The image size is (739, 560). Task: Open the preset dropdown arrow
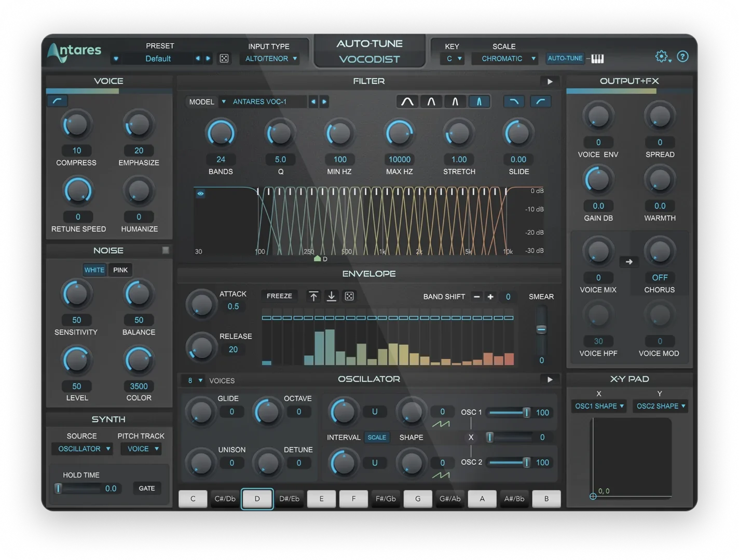[x=116, y=59]
